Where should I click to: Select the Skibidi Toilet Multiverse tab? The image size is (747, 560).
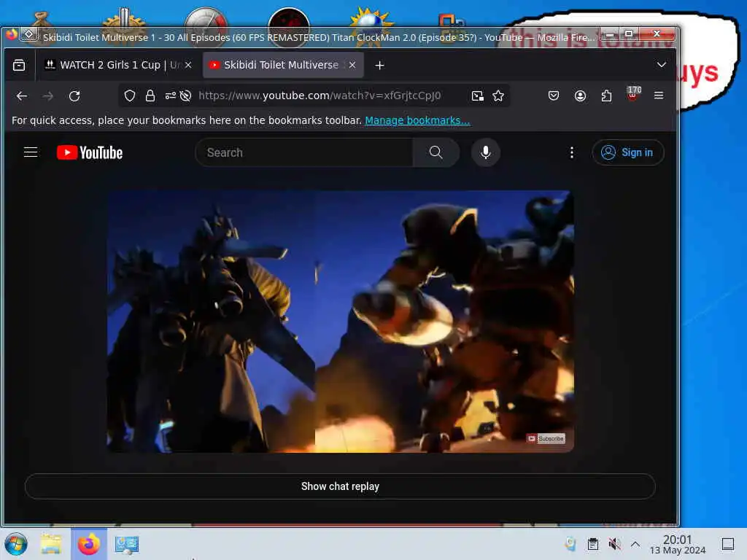tap(283, 65)
